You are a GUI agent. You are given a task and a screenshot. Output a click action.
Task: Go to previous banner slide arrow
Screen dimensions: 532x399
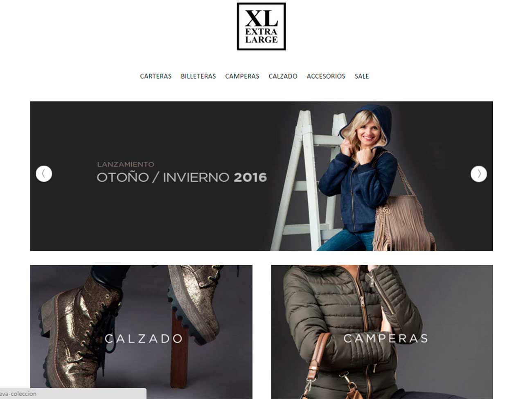click(44, 174)
